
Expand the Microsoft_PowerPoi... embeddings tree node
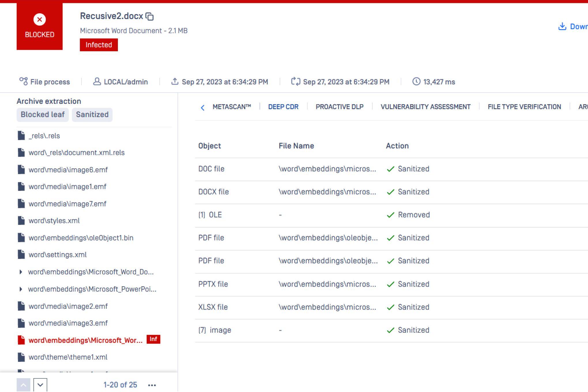tap(21, 289)
